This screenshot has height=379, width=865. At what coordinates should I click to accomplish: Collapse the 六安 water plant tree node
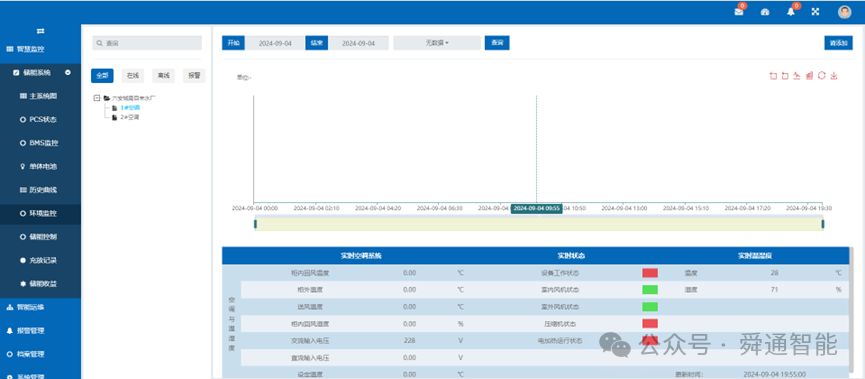[97, 98]
